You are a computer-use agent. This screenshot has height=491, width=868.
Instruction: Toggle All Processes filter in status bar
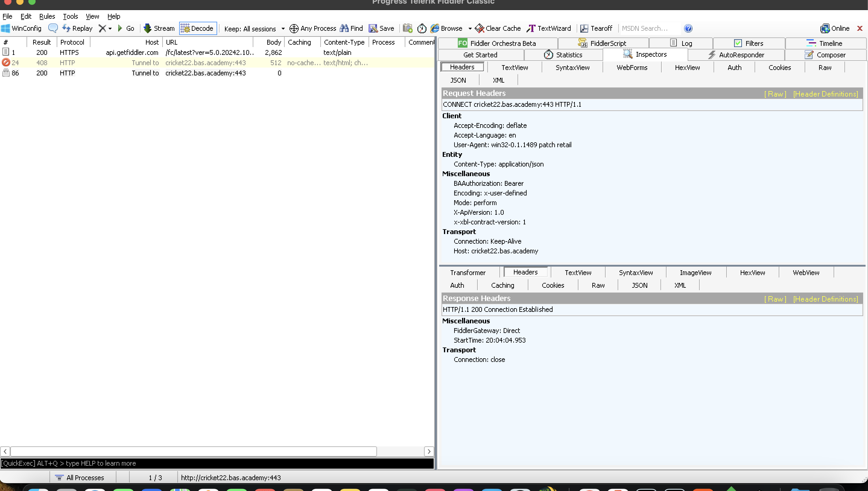[x=80, y=477]
